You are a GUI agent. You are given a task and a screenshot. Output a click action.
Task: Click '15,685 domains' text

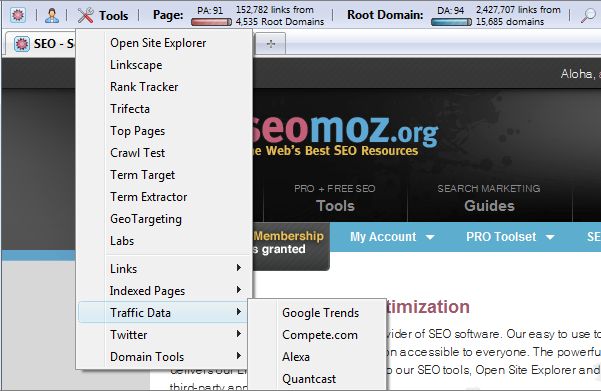510,22
